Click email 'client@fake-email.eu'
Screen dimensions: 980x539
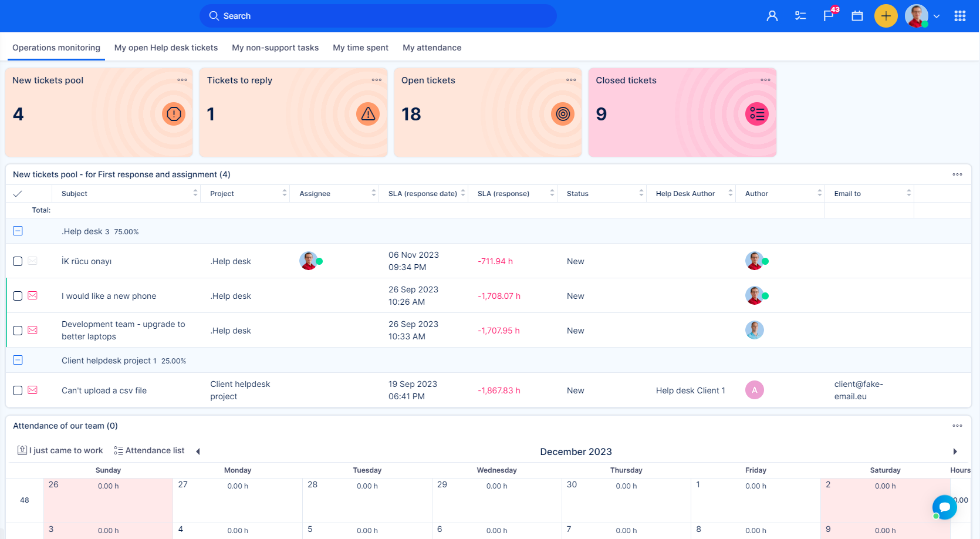pos(859,390)
